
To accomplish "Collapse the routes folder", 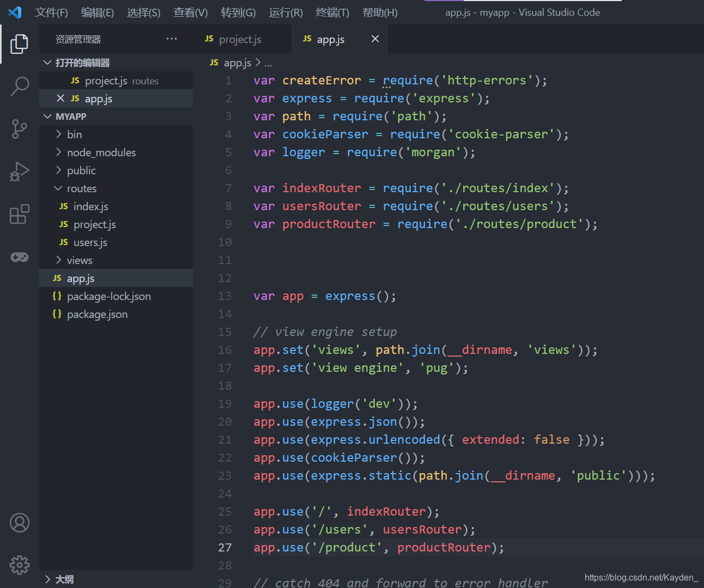I will click(58, 188).
